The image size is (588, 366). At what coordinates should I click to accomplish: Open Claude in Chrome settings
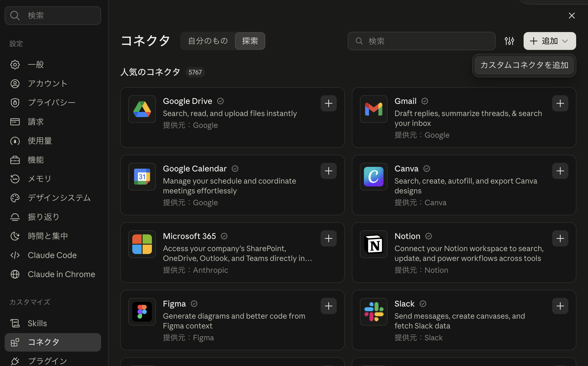point(53,274)
